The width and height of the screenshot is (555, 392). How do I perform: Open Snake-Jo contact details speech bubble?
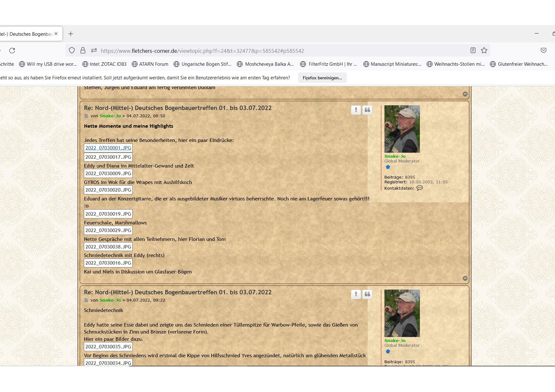(x=420, y=188)
